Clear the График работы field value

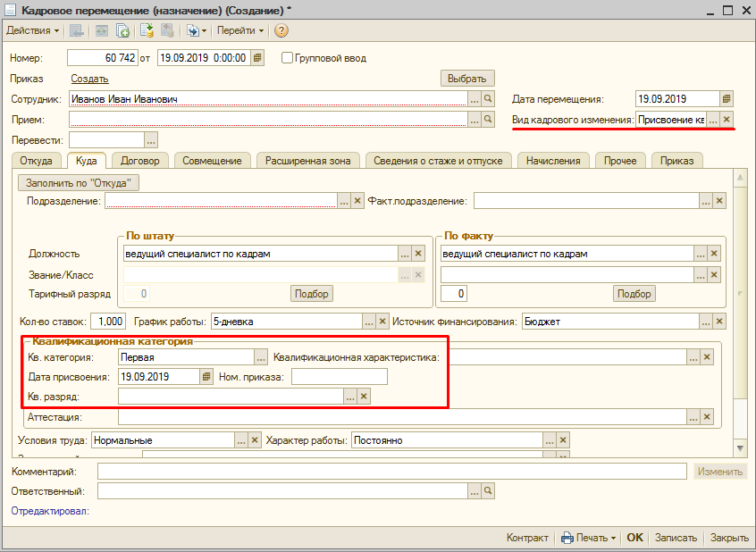click(x=383, y=322)
